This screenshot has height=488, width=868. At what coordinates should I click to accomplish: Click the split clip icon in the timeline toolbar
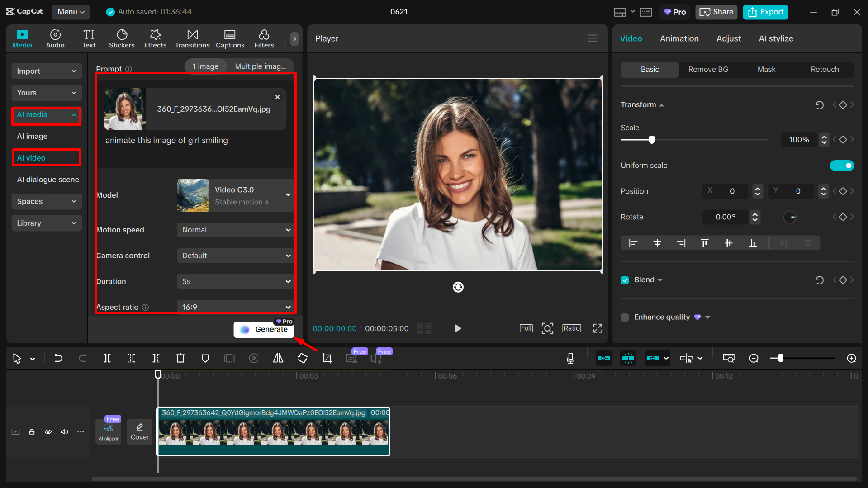[107, 358]
